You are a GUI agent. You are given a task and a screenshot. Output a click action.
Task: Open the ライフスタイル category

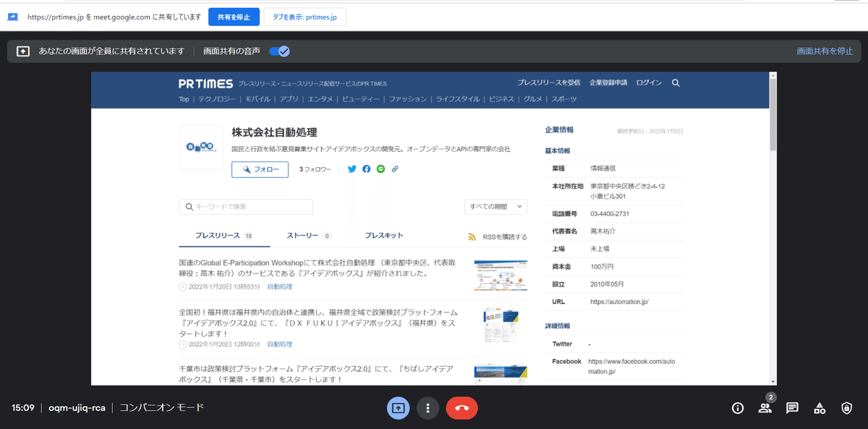[x=458, y=99]
